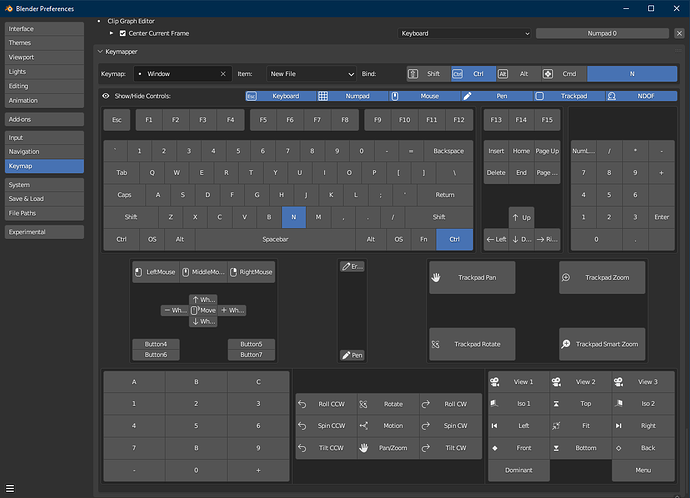The height and width of the screenshot is (498, 690).
Task: Select NDOF Front view
Action: point(519,448)
